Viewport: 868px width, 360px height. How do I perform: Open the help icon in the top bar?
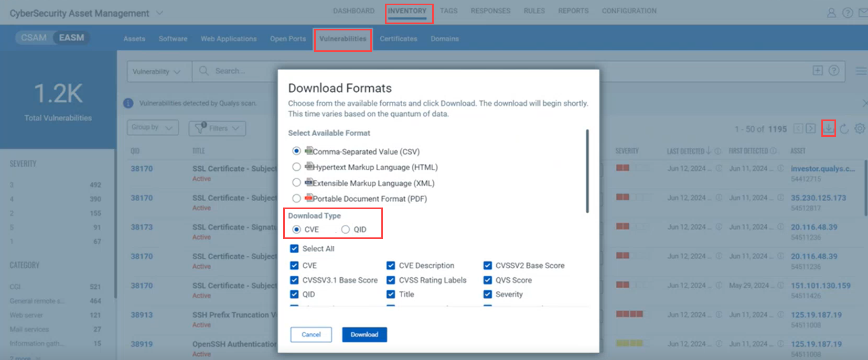tap(848, 13)
